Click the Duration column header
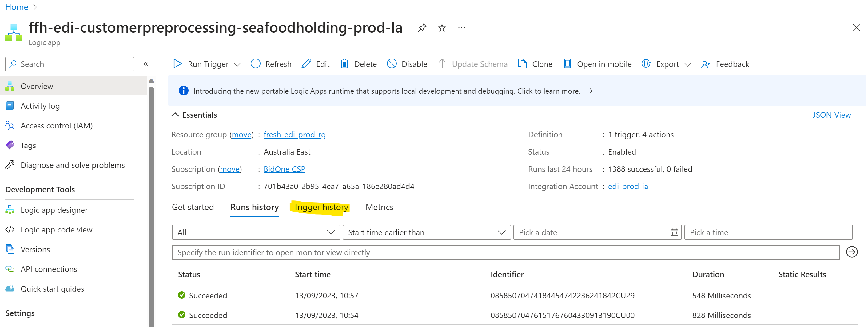Screen dimensions: 868x327 tap(708, 274)
